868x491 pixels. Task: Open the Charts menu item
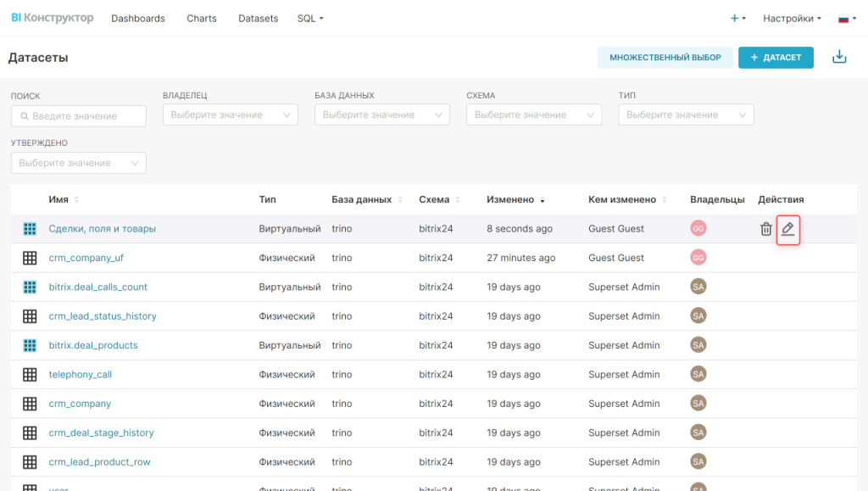202,19
